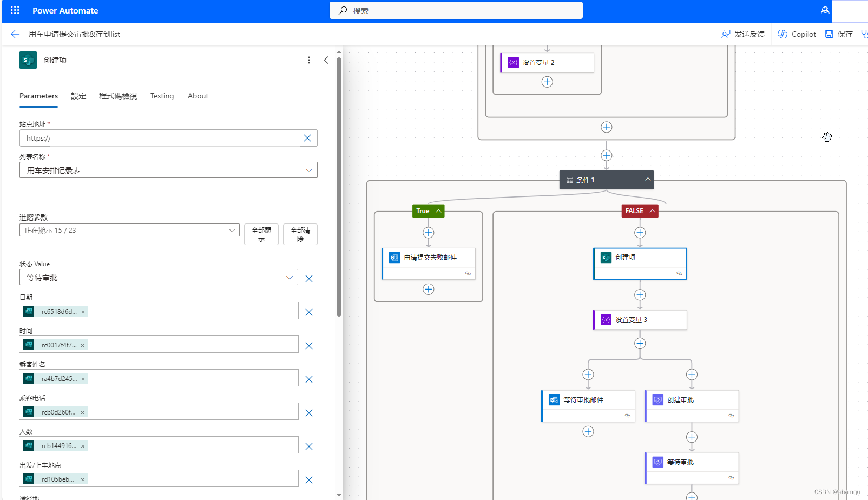Screen dimensions: 868x500
Task: Click inside the 搜索 search field
Action: (x=456, y=10)
